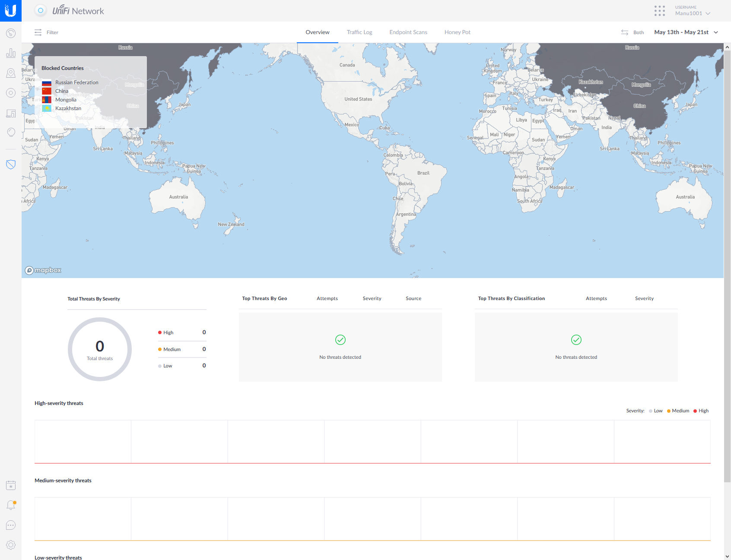
Task: Open the username Manu1001 dropdown
Action: click(693, 11)
